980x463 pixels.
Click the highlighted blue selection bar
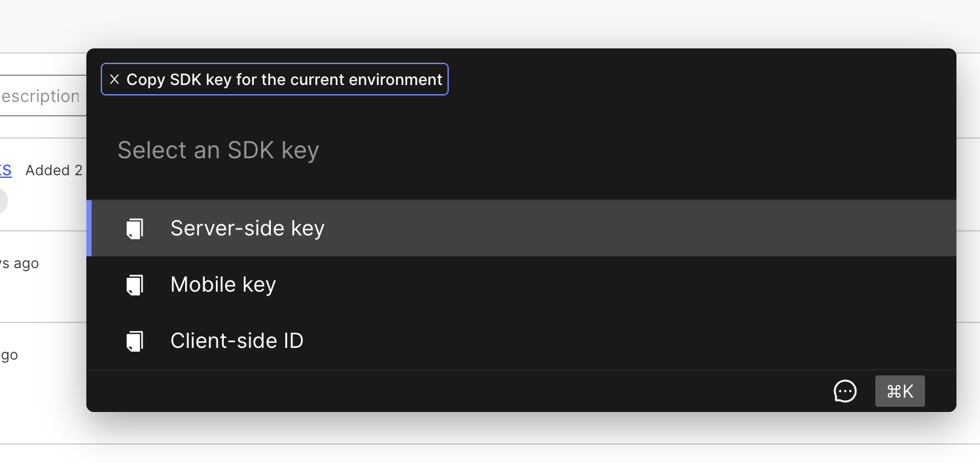pyautogui.click(x=90, y=228)
